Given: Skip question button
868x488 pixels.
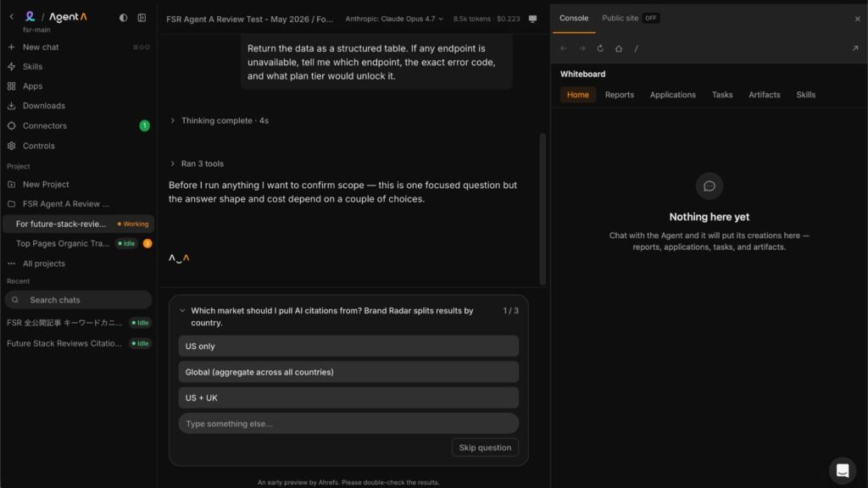Looking at the screenshot, I should click(x=485, y=447).
